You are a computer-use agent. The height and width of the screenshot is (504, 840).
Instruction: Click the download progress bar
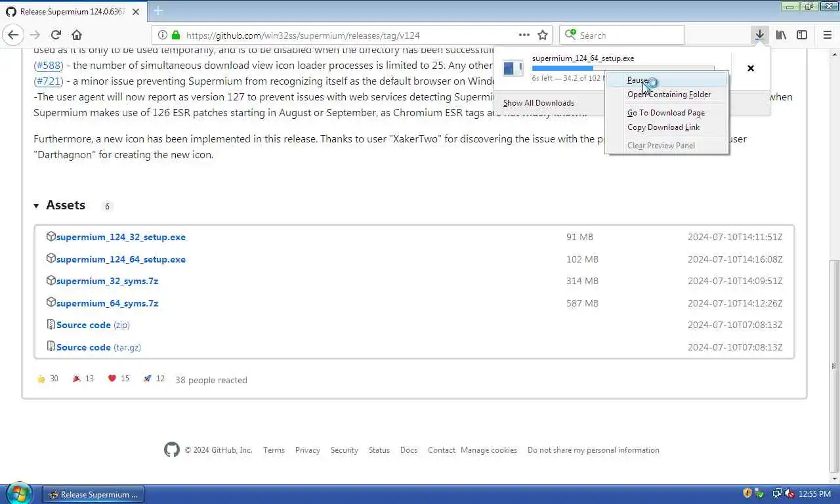point(623,68)
